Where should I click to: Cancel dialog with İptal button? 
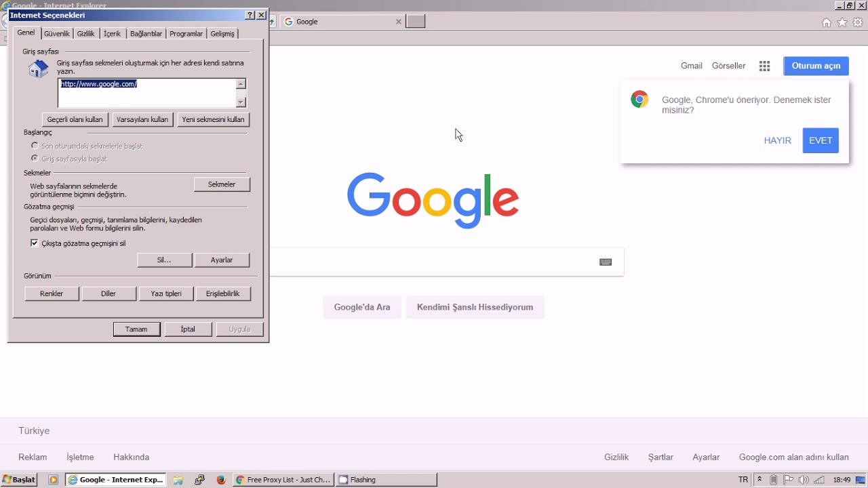(x=188, y=329)
